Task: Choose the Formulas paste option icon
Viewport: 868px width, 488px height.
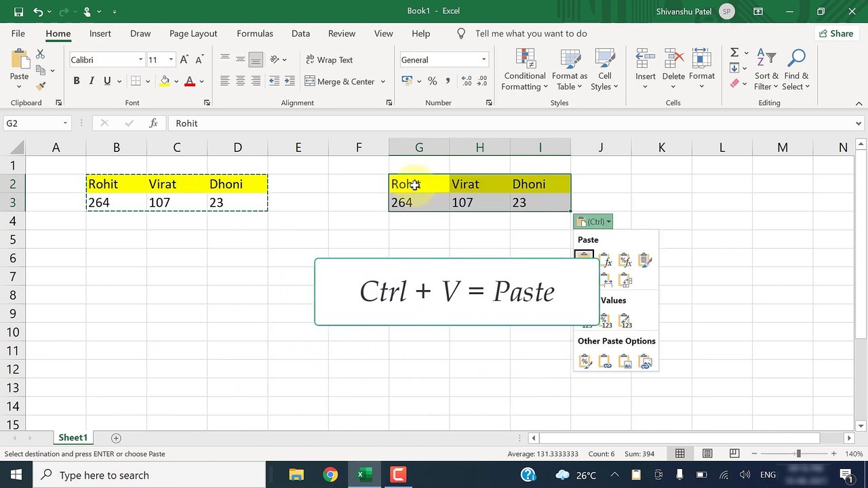Action: click(605, 261)
